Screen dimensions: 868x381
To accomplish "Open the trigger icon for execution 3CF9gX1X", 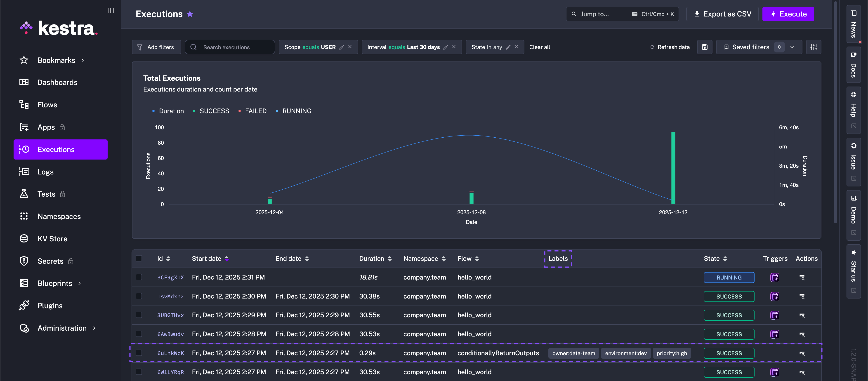I will click(x=774, y=277).
